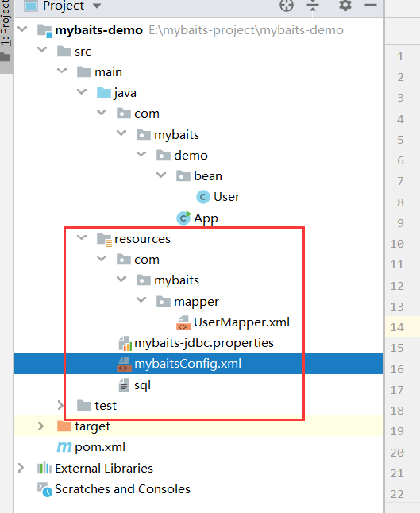The width and height of the screenshot is (420, 513).
Task: Collapse the java source folder
Action: click(x=82, y=91)
